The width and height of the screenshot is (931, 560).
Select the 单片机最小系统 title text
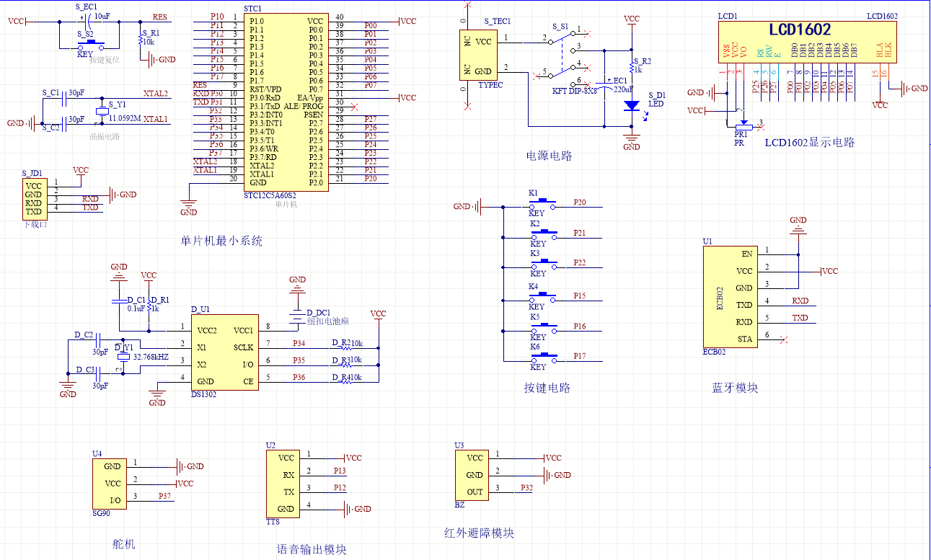pyautogui.click(x=221, y=241)
